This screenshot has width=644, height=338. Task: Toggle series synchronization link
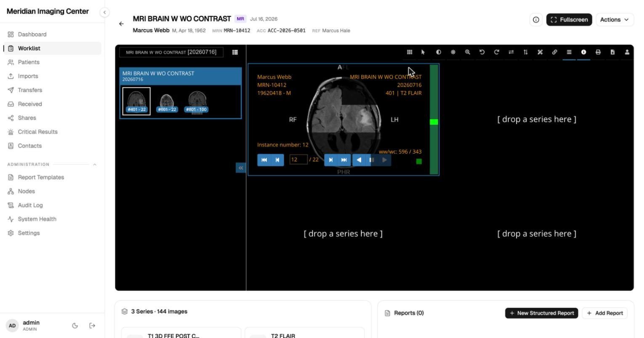pos(555,52)
